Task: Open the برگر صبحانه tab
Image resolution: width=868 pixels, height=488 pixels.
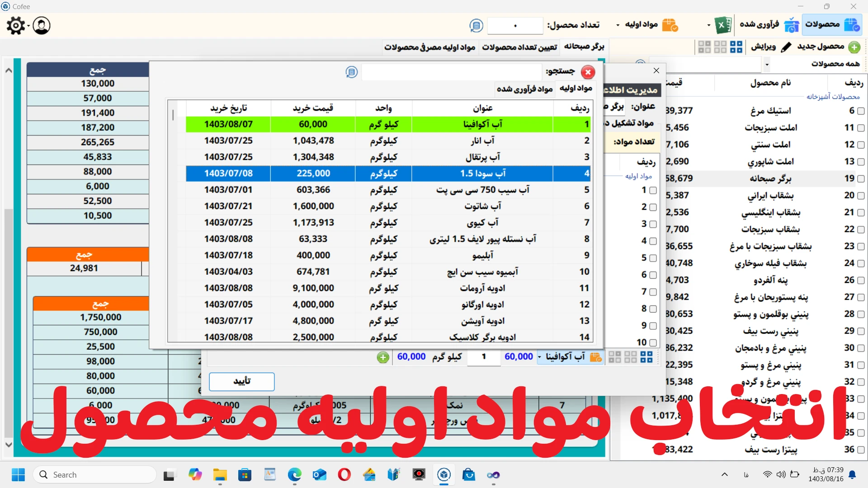Action: coord(584,47)
